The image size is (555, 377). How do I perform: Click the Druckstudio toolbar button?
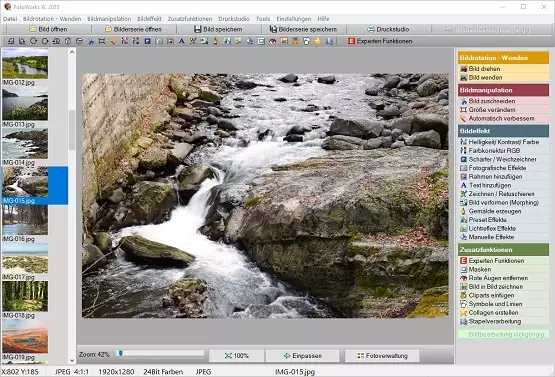(x=388, y=29)
